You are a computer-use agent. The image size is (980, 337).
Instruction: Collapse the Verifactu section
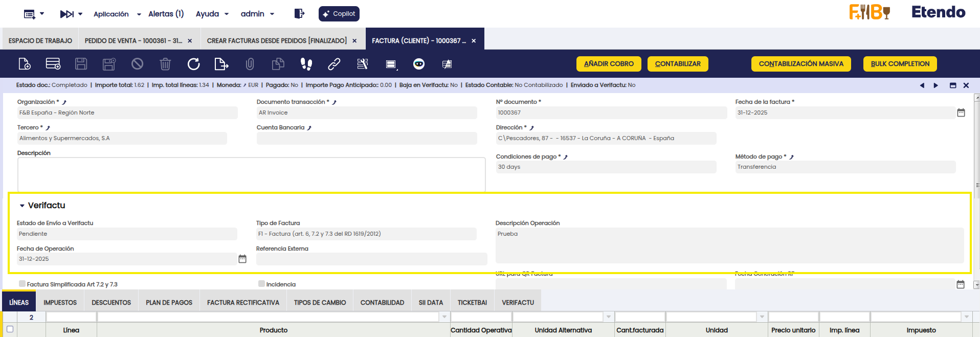click(x=22, y=206)
